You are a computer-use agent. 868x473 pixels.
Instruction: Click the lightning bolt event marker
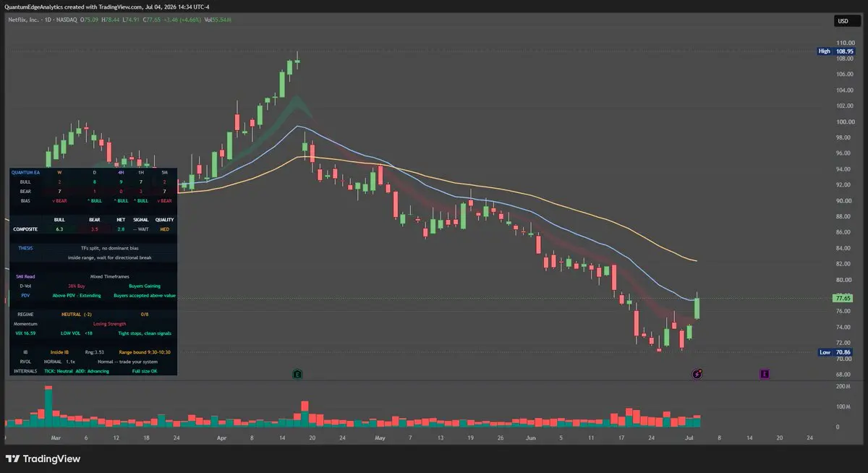tap(697, 374)
